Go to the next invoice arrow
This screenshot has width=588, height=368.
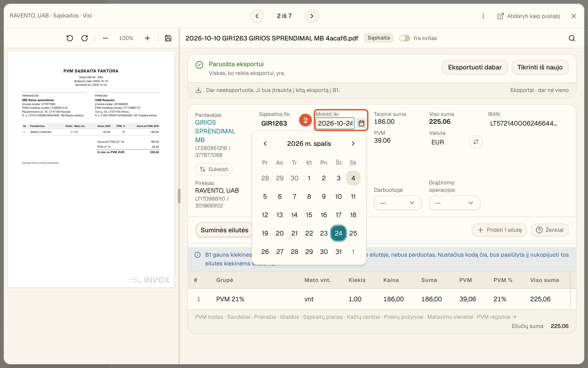[312, 16]
